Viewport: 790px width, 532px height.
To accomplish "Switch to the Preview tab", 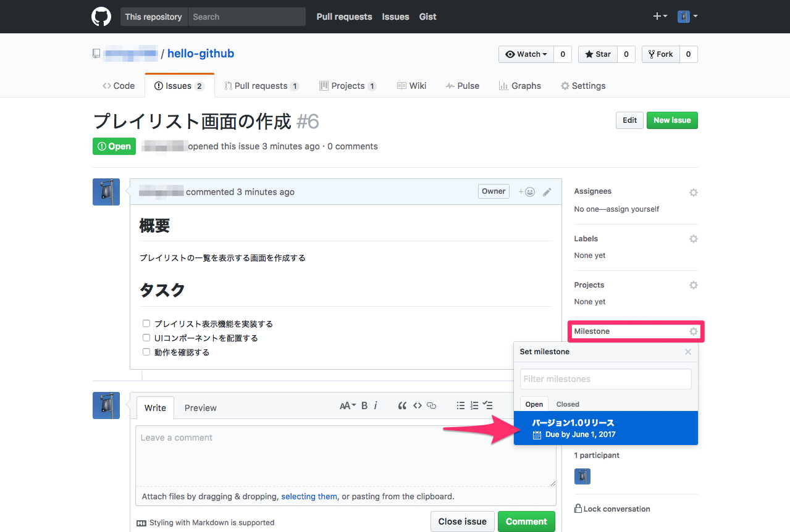I will [x=200, y=408].
